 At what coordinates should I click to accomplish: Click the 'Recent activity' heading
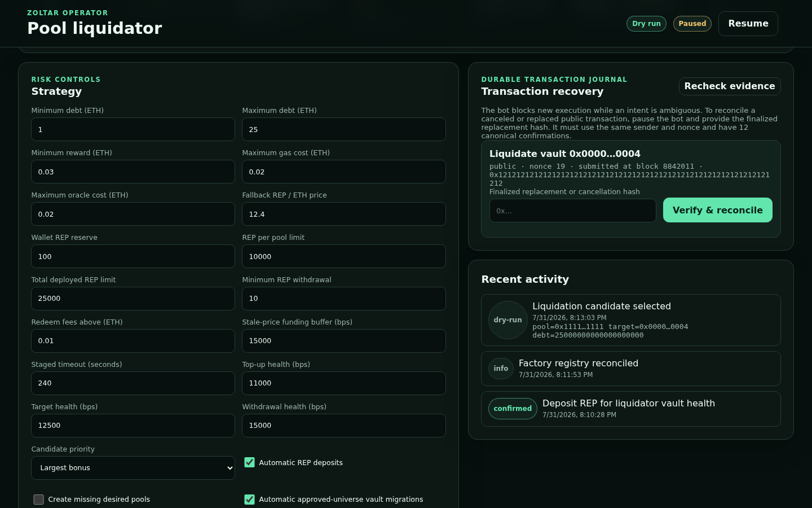525,279
